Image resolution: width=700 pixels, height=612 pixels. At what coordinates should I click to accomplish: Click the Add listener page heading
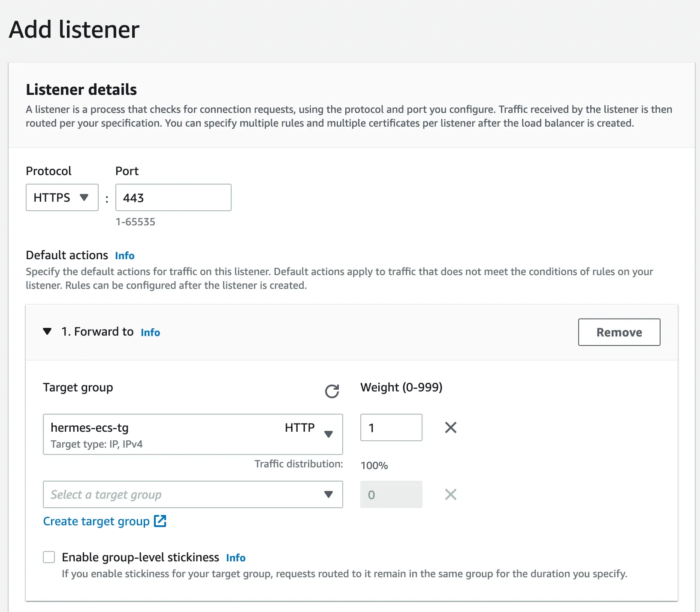pyautogui.click(x=74, y=30)
